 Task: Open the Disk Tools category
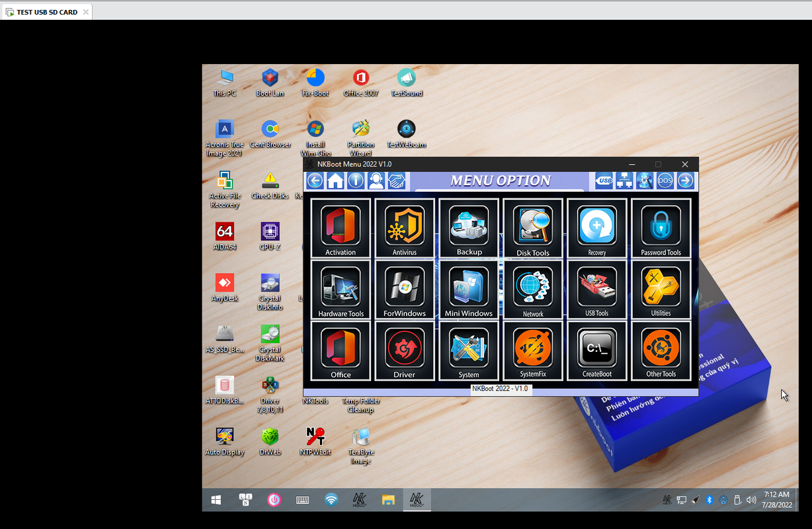click(533, 228)
